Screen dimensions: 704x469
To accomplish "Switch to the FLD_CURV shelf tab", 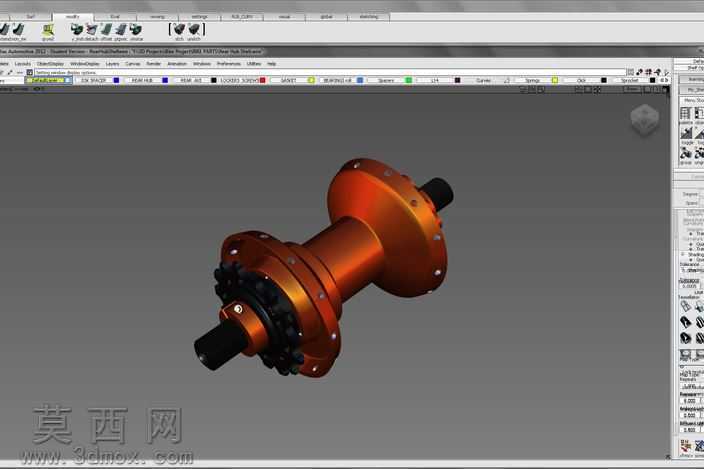I will tap(242, 17).
